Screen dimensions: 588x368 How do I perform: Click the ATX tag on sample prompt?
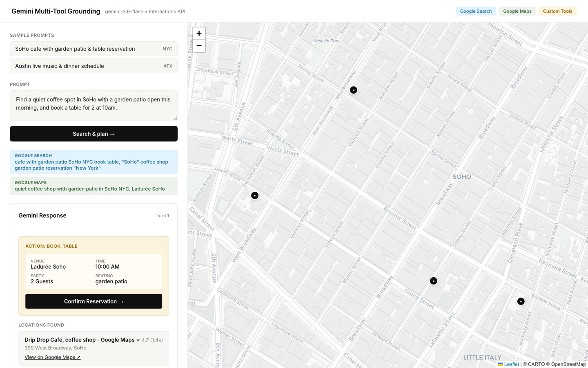point(168,66)
